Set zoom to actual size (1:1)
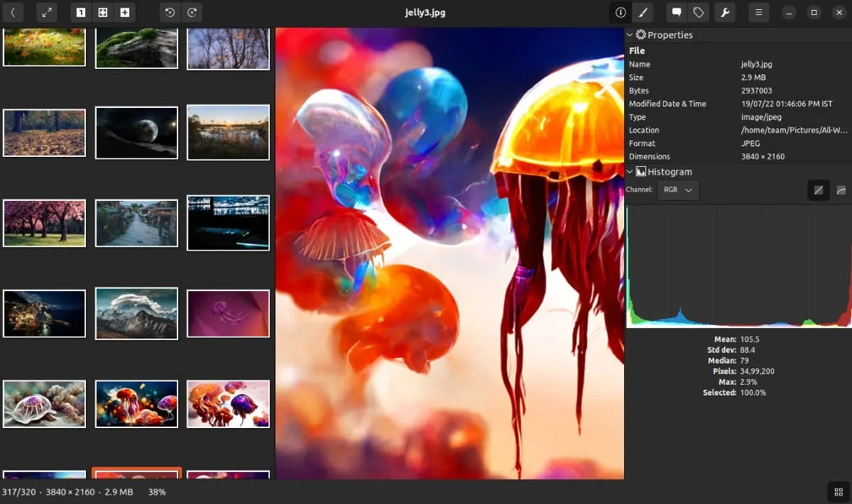 (81, 12)
